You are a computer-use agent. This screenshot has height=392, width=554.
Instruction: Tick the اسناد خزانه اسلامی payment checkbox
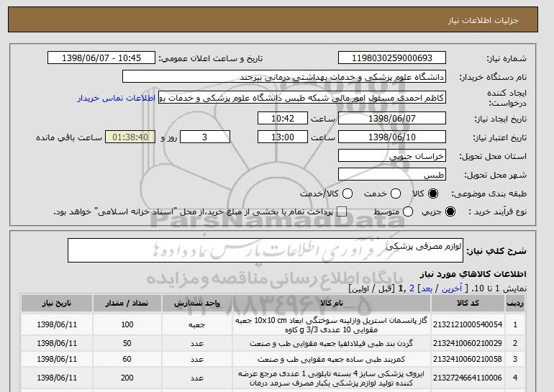[342, 211]
